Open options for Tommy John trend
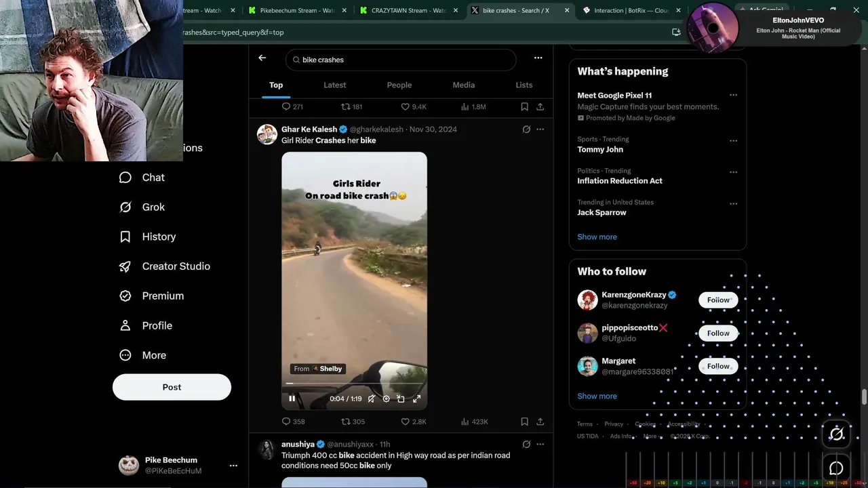The image size is (868, 488). pos(733,141)
